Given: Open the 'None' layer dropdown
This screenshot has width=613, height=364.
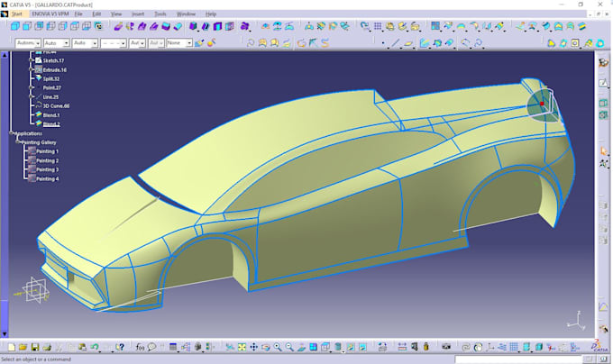Looking at the screenshot, I should pyautogui.click(x=179, y=43).
